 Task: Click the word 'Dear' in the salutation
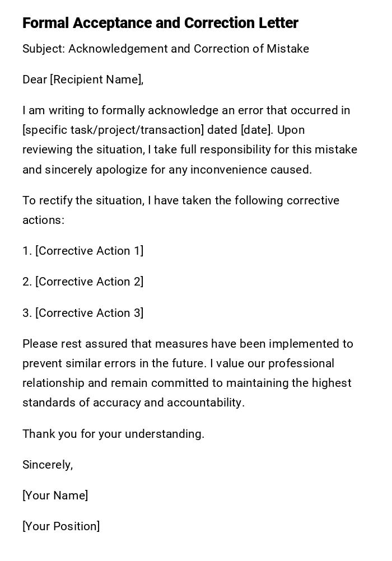35,80
